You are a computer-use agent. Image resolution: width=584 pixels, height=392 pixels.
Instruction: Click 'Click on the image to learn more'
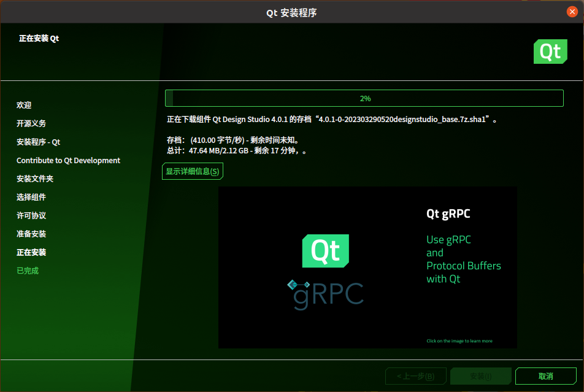coord(459,340)
